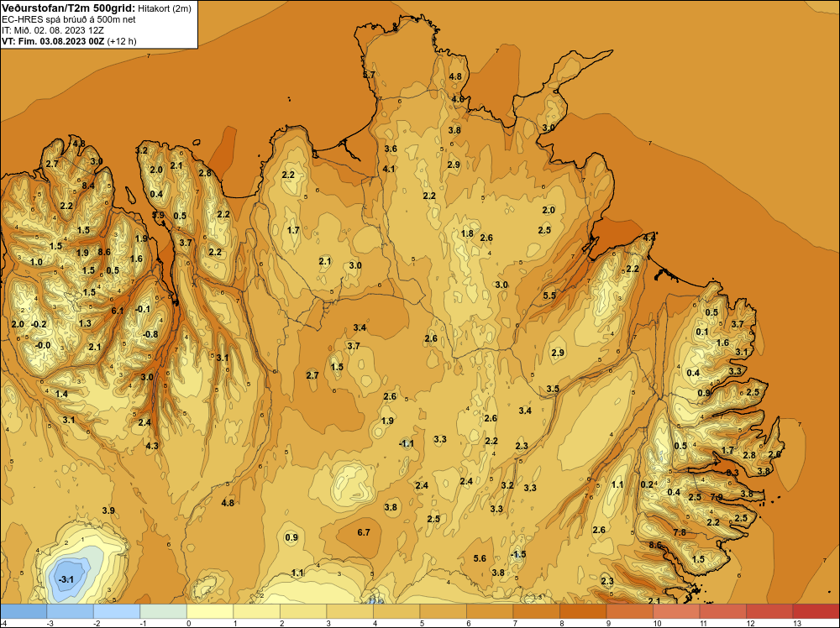
Task: Click the legend tick label '13'
Action: click(x=796, y=623)
